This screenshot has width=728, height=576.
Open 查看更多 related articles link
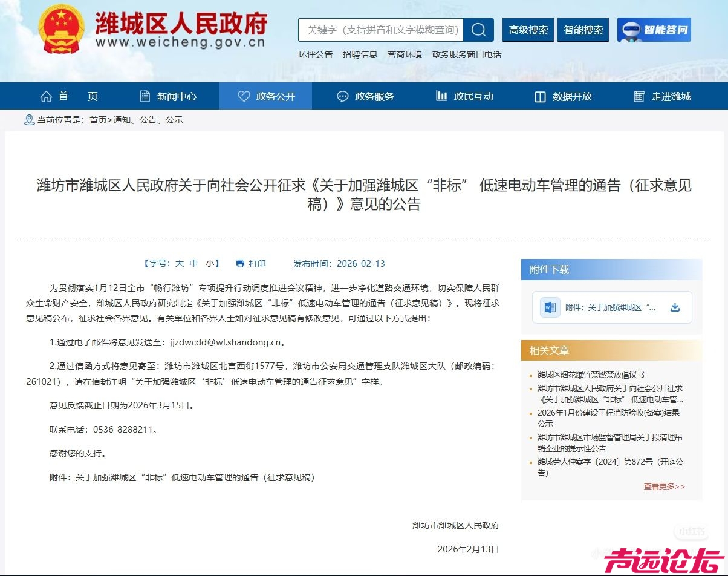[x=664, y=486]
